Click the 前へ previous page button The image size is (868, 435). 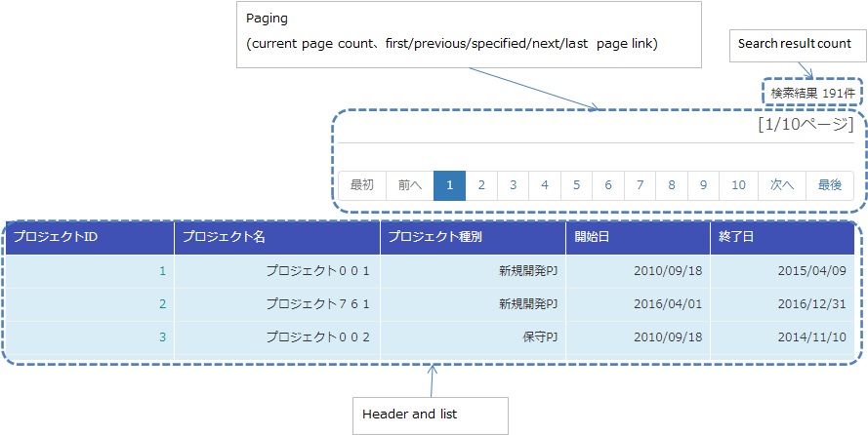[x=410, y=185]
